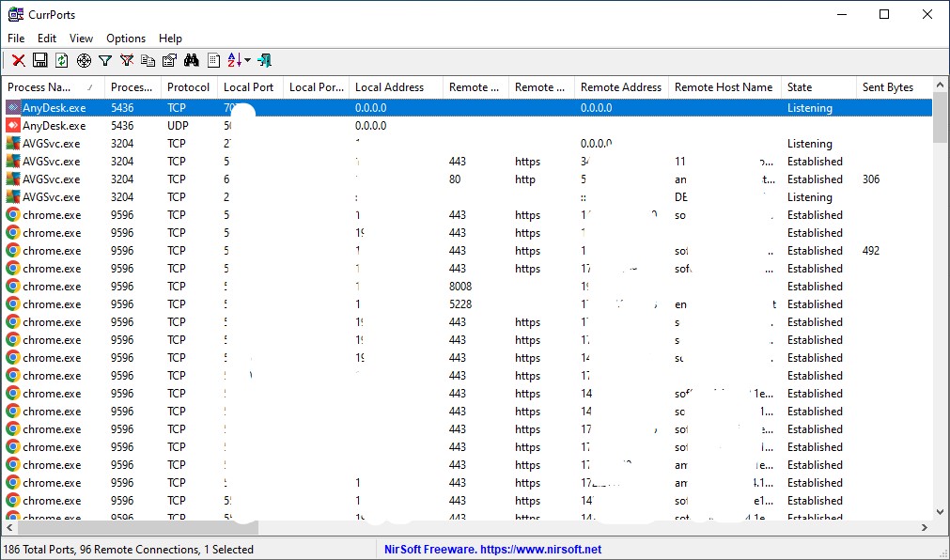This screenshot has height=560, width=950.
Task: Click the Proces... ID column header
Action: tap(132, 87)
